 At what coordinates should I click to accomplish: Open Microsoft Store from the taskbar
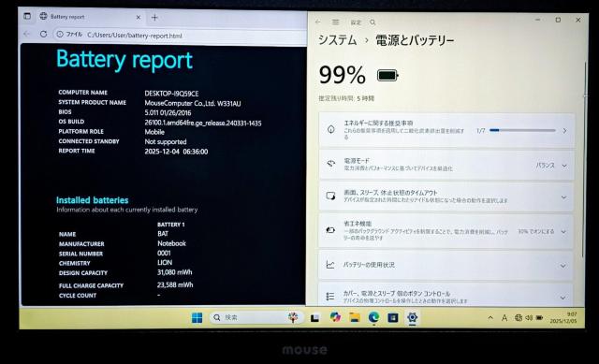(x=393, y=317)
